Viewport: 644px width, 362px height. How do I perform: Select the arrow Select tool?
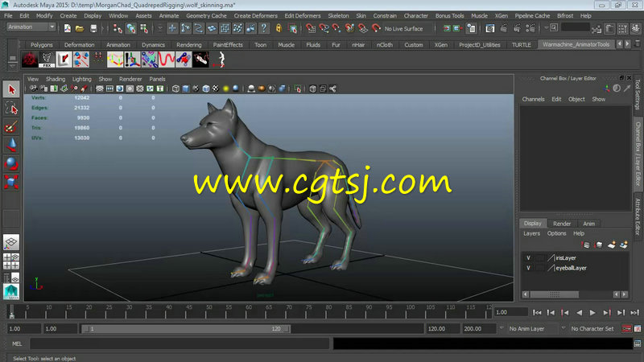click(x=11, y=89)
